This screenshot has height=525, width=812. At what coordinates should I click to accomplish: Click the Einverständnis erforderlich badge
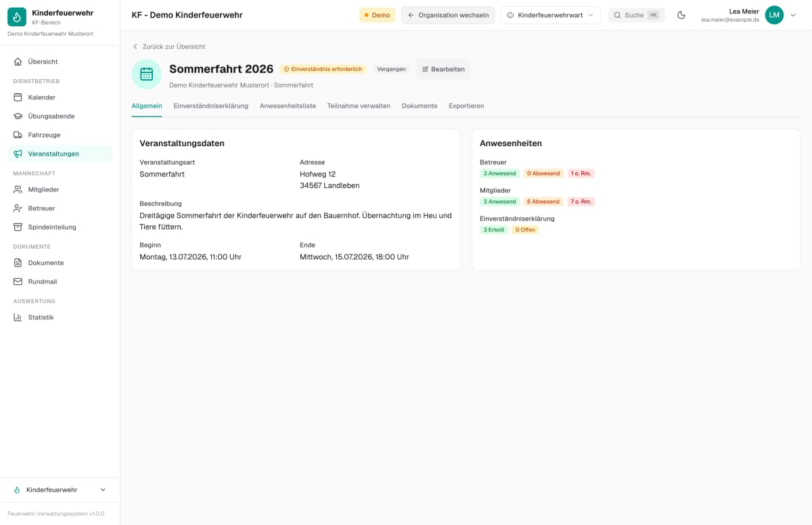point(323,69)
